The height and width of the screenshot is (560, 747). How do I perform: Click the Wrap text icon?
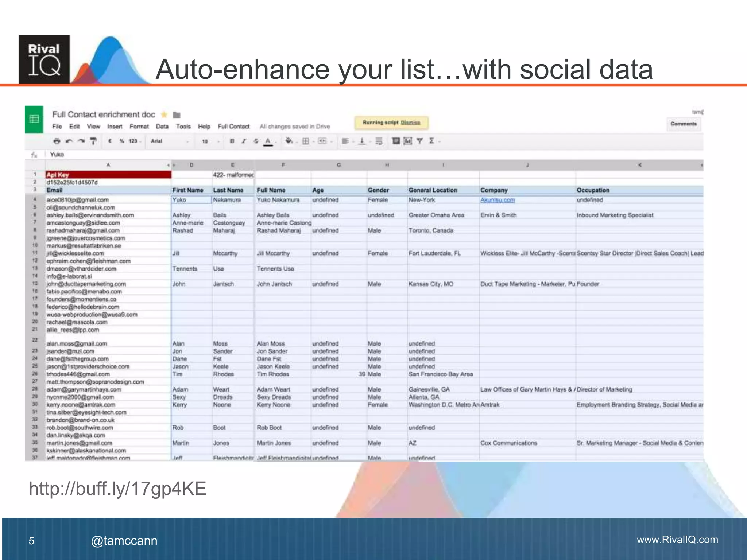379,141
